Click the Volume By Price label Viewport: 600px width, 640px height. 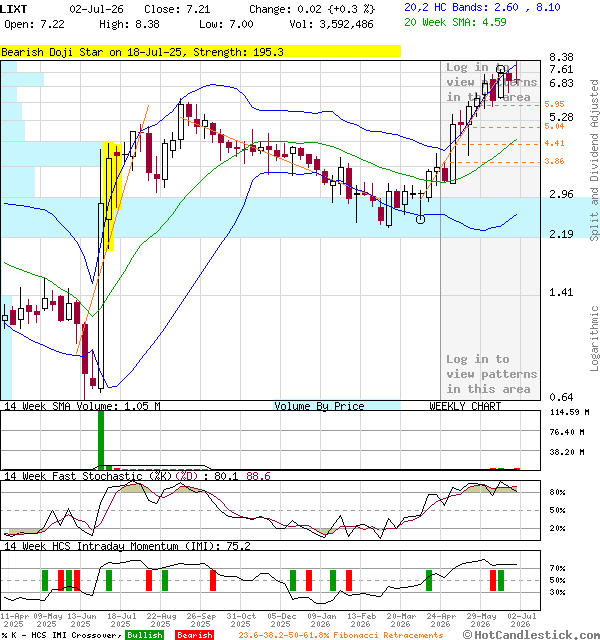(319, 406)
